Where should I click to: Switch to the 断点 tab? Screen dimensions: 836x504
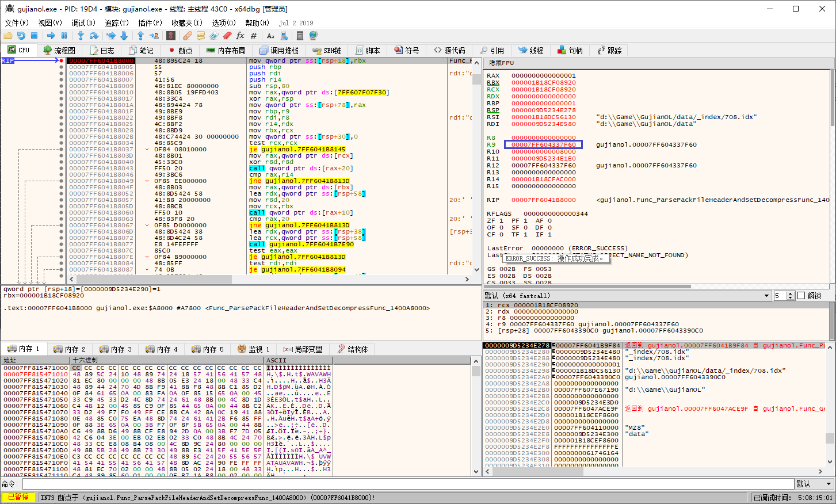click(181, 51)
